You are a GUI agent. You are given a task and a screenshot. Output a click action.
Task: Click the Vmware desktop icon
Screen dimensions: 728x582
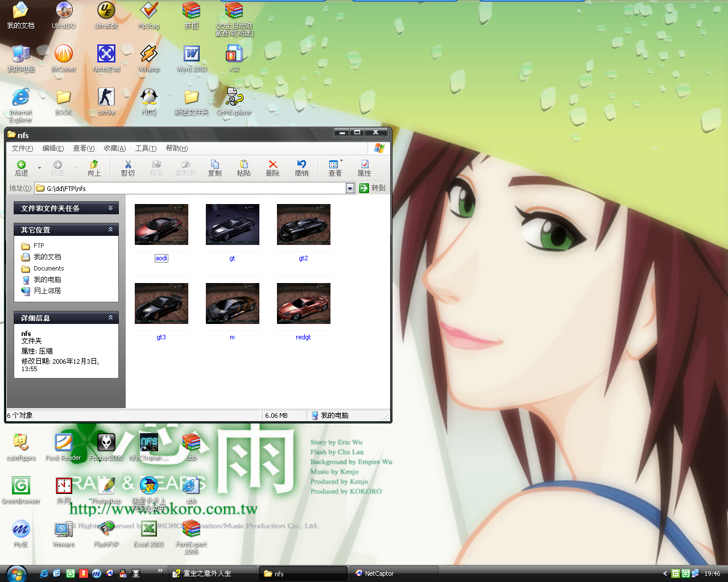[x=63, y=534]
